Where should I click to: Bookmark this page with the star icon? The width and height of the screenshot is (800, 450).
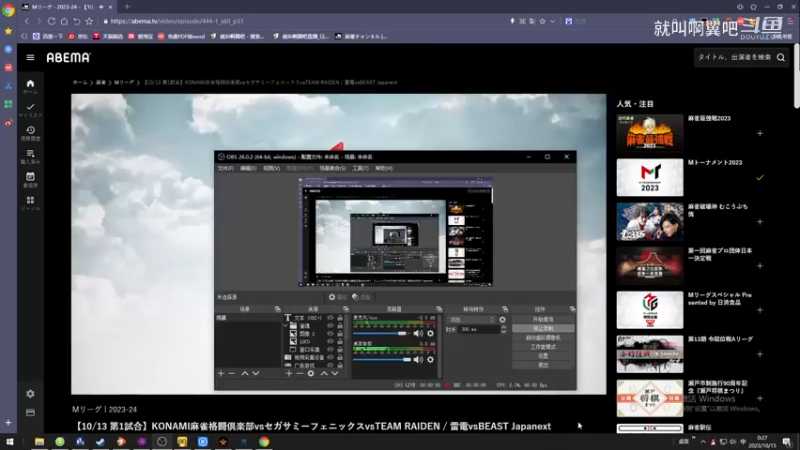[89, 21]
